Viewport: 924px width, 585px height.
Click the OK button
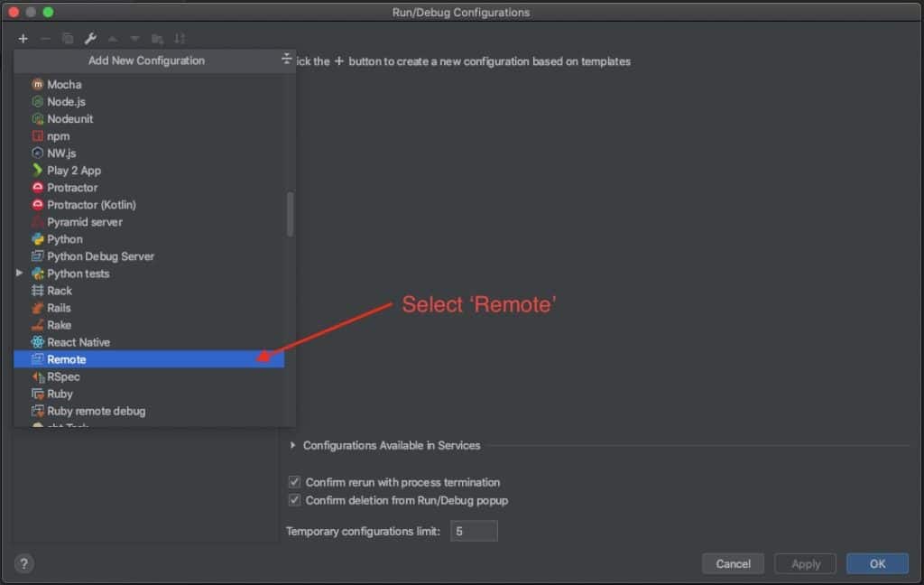[876, 563]
